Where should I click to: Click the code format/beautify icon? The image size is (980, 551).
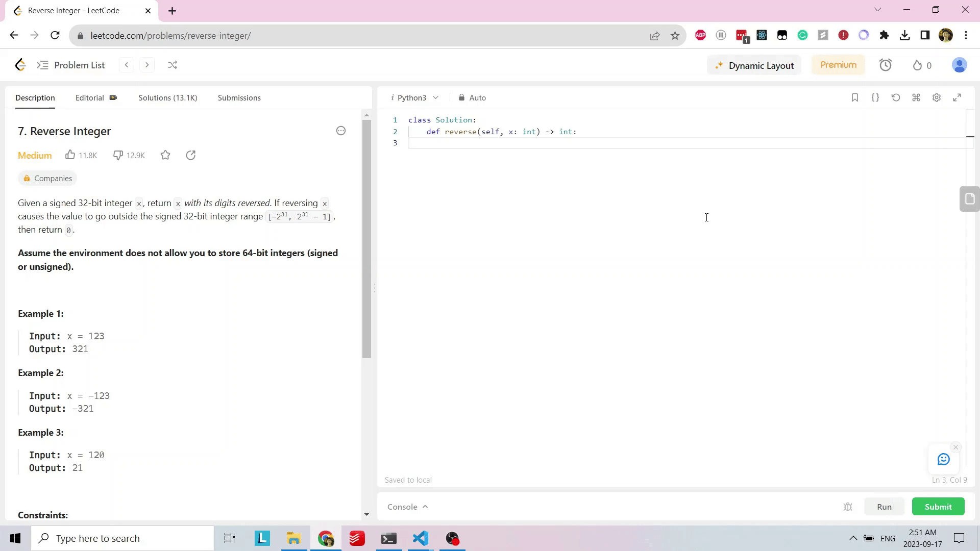[x=876, y=97]
